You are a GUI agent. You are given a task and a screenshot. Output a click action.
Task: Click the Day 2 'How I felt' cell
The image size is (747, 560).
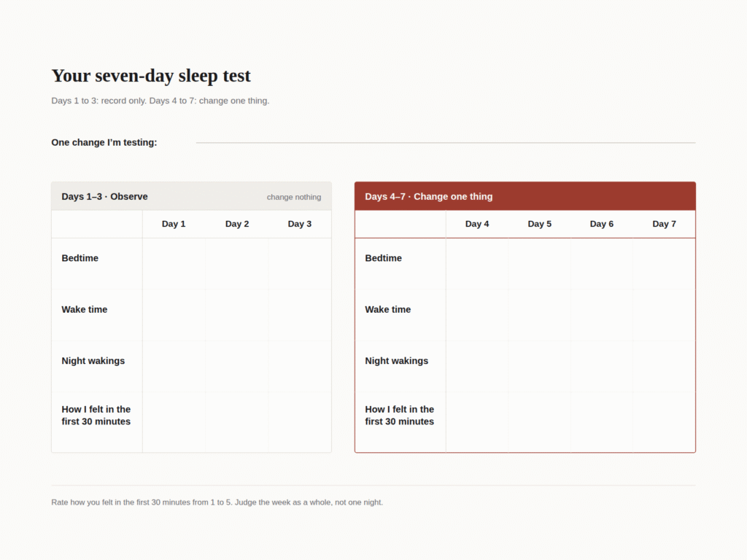(x=237, y=422)
